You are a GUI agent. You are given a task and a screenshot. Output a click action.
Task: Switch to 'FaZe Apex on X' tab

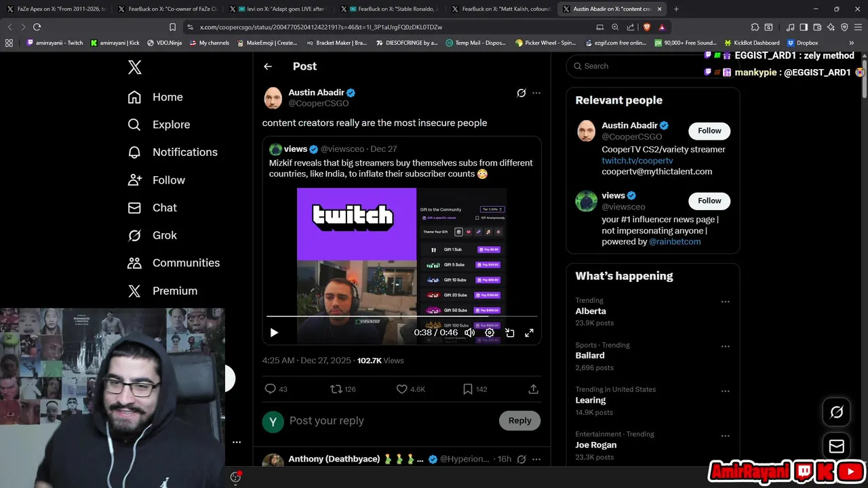(57, 9)
